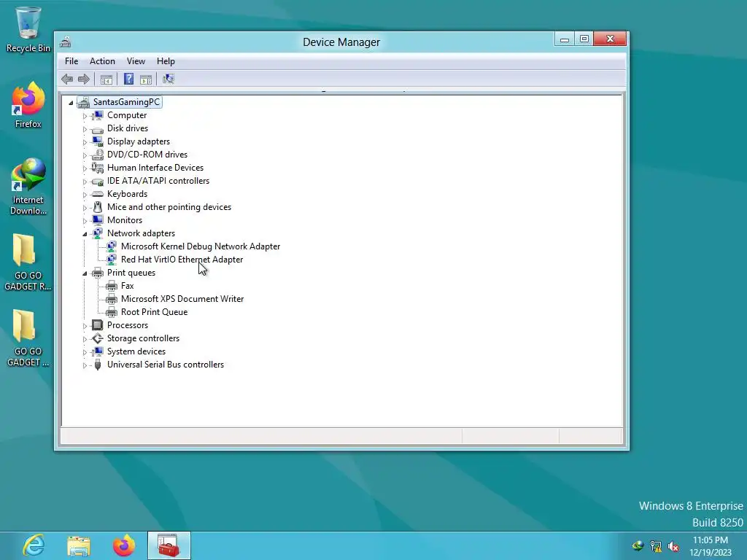Collapse the Print queues arrow
The width and height of the screenshot is (747, 560).
(85, 273)
